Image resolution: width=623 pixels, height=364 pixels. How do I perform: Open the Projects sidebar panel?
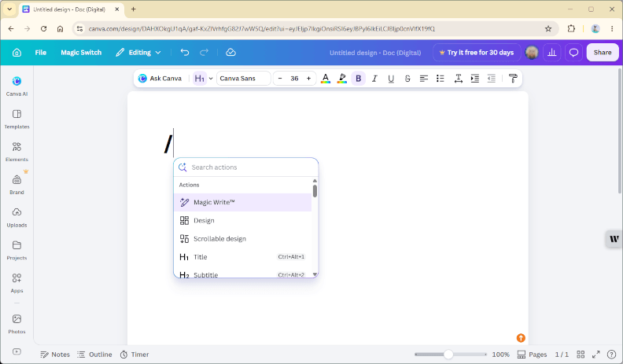tap(17, 251)
